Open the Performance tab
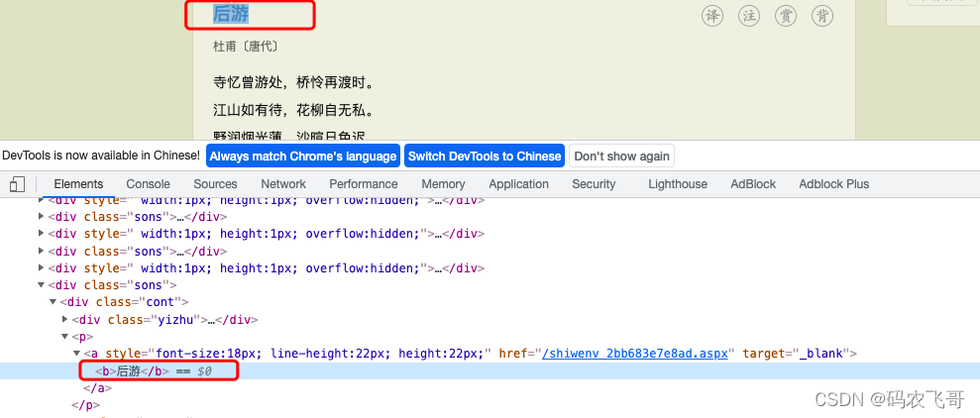The width and height of the screenshot is (980, 418). click(x=363, y=183)
